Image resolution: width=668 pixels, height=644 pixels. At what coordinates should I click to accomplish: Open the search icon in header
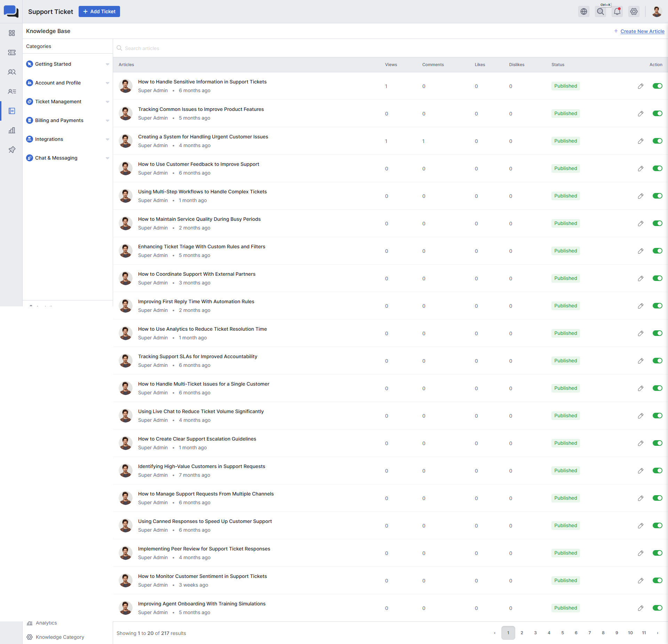click(x=601, y=11)
